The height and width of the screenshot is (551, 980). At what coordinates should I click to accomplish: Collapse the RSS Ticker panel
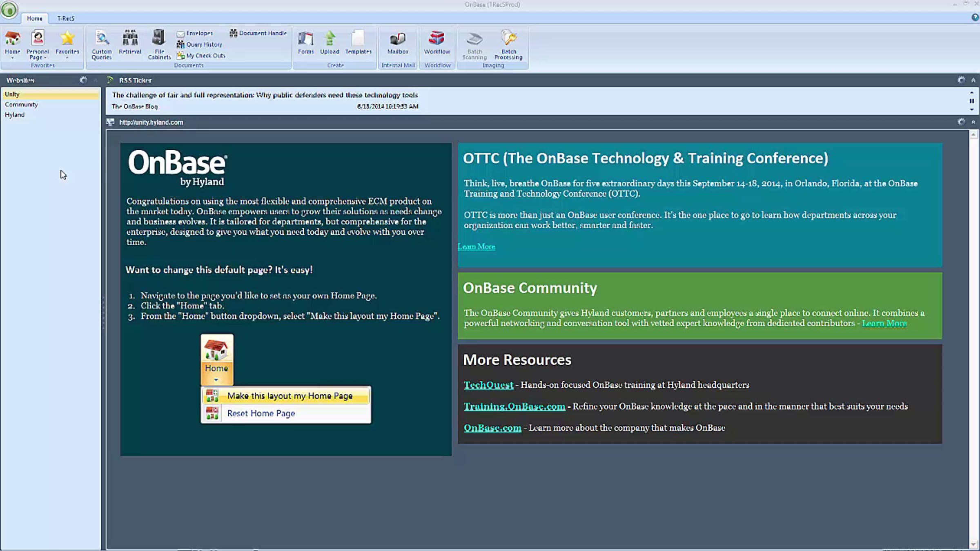point(973,80)
